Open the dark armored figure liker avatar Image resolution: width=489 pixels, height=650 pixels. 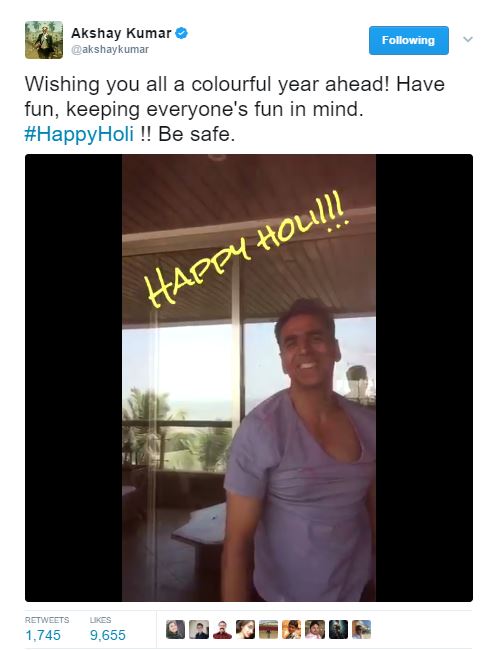click(338, 629)
